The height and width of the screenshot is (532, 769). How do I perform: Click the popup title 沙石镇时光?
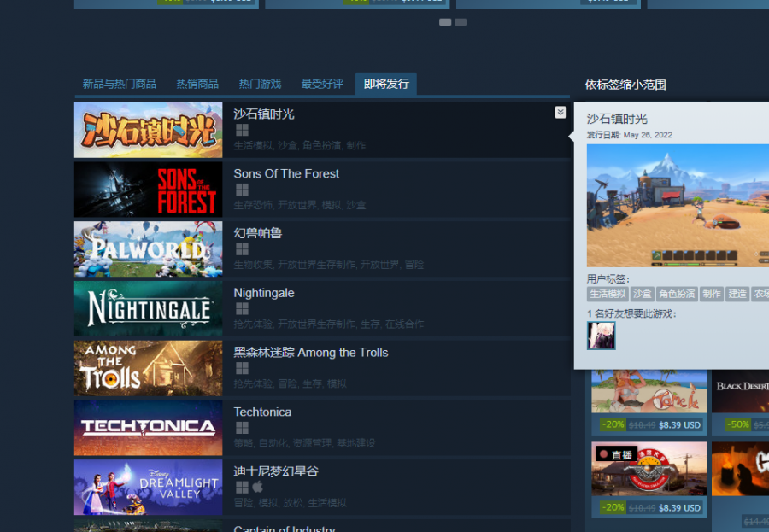point(617,119)
